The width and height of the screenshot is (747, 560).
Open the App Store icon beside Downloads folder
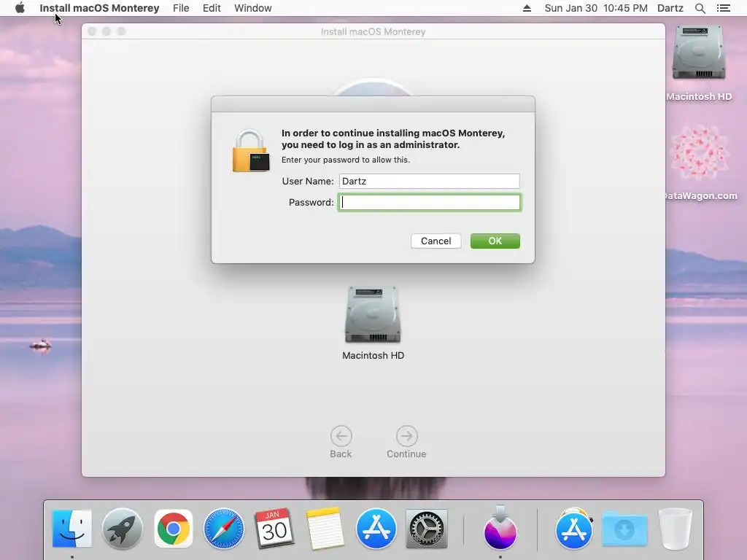click(574, 529)
